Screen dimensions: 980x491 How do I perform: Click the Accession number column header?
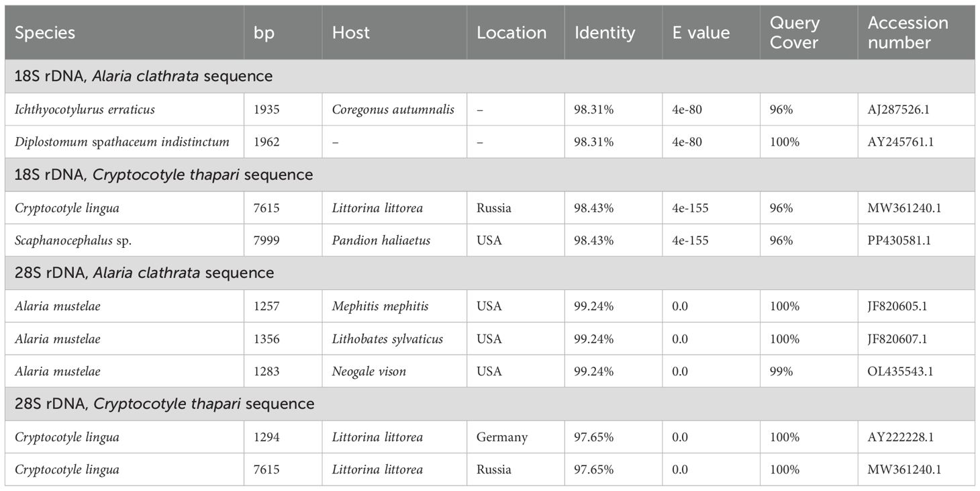908,33
